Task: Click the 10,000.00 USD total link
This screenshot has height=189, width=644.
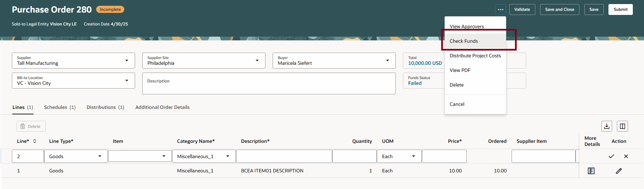Action: pyautogui.click(x=425, y=63)
